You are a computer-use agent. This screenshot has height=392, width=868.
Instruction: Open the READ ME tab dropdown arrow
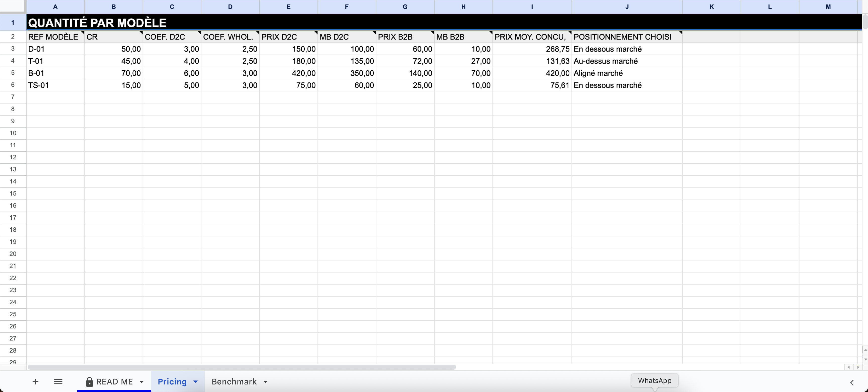(x=142, y=381)
